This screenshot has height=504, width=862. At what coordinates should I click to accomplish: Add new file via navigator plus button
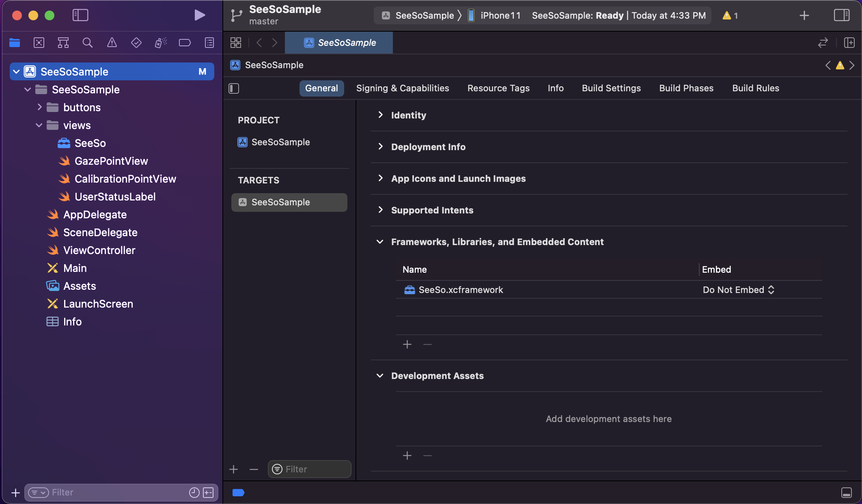15,493
